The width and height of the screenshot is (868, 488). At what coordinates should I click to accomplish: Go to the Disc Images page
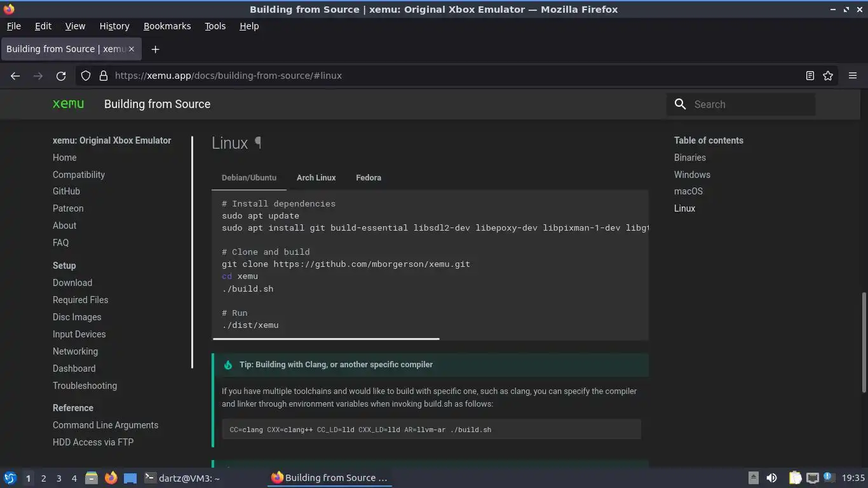point(77,317)
